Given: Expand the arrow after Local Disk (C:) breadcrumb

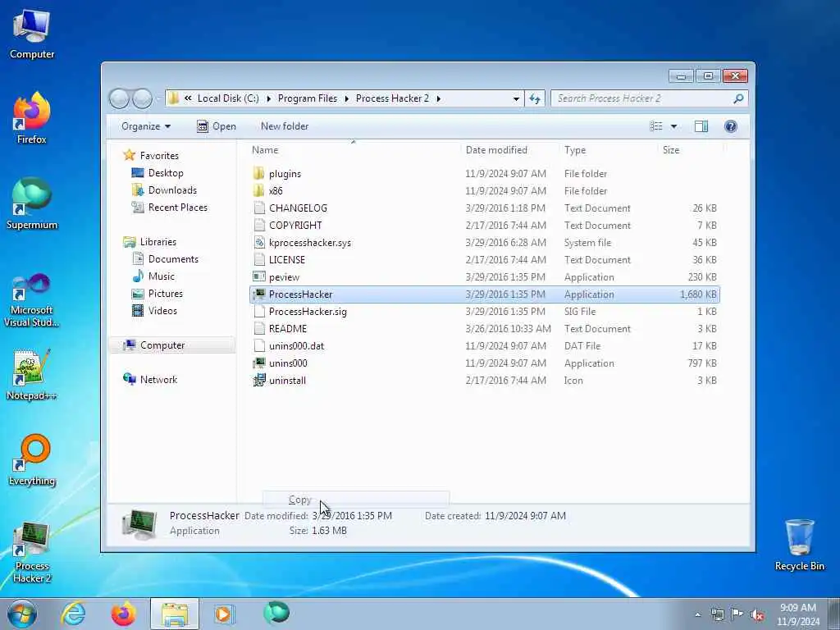Looking at the screenshot, I should pyautogui.click(x=268, y=98).
